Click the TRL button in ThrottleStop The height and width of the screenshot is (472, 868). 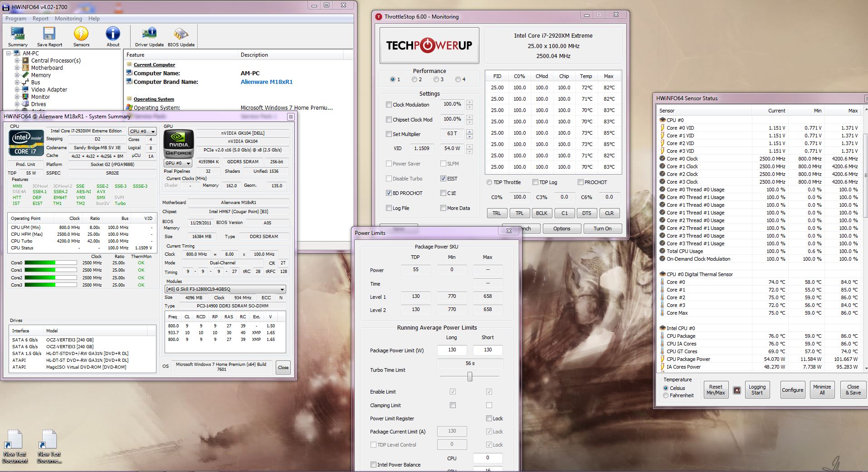pos(497,213)
